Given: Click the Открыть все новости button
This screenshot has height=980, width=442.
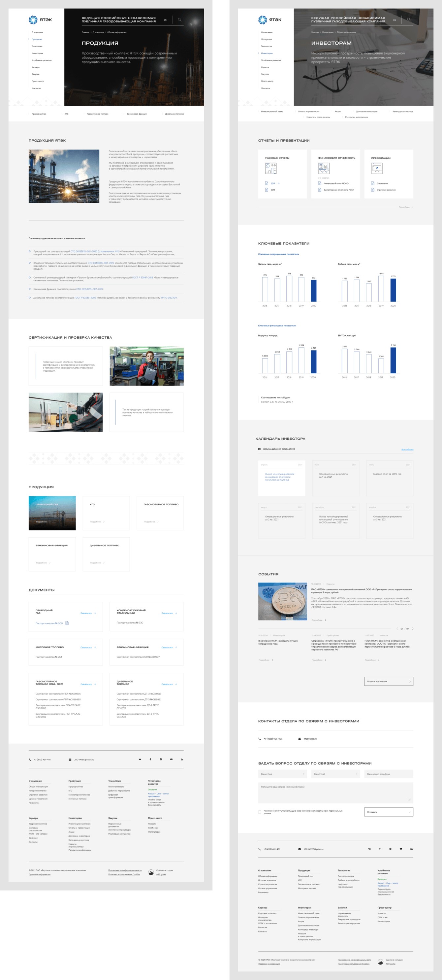Looking at the screenshot, I should [x=389, y=681].
